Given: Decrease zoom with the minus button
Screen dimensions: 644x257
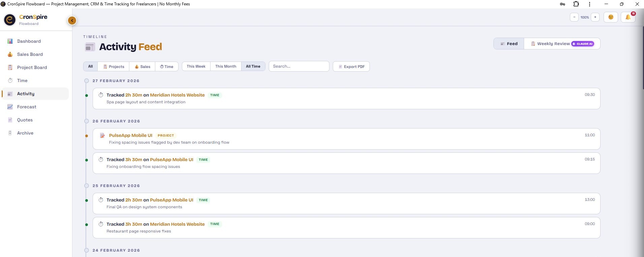Looking at the screenshot, I should [x=574, y=17].
